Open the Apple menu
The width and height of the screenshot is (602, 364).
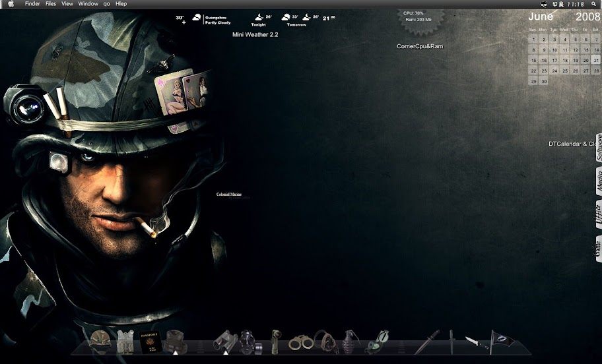(11, 4)
